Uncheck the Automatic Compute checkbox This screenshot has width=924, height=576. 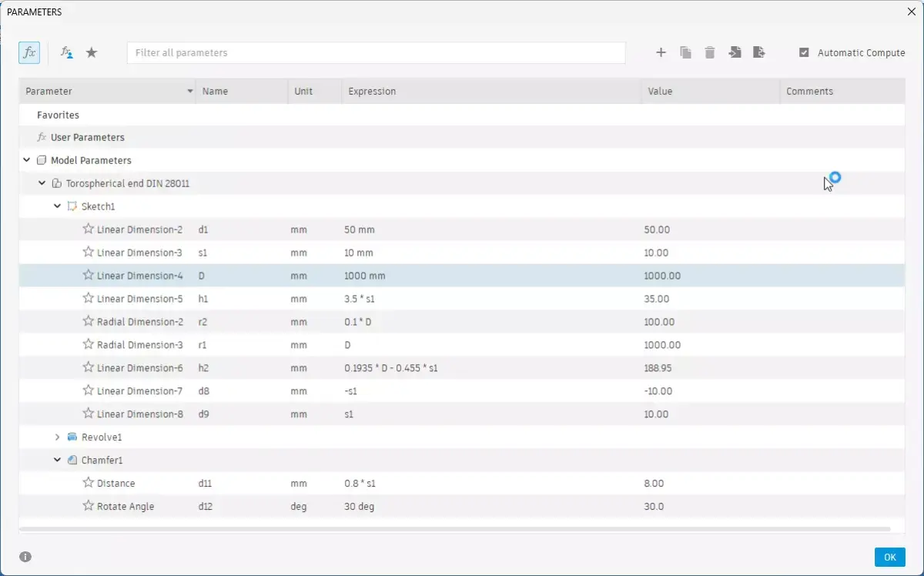pos(804,52)
